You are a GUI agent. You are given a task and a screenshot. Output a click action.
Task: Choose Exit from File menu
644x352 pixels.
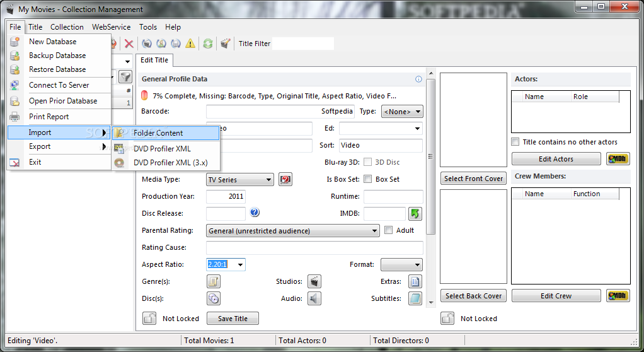tap(59, 162)
